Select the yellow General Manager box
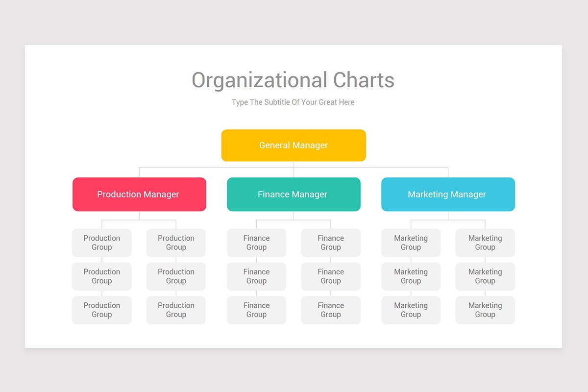 pos(294,146)
